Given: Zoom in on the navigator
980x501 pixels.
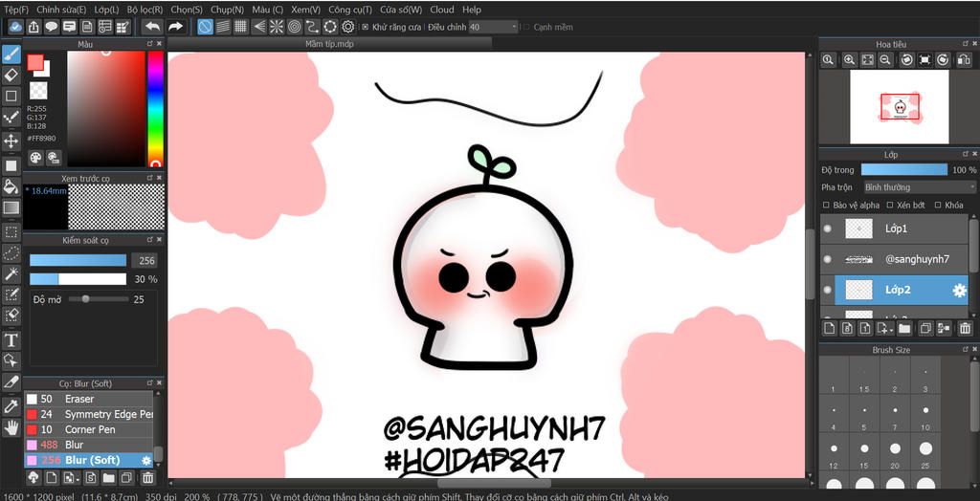Looking at the screenshot, I should click(x=849, y=60).
